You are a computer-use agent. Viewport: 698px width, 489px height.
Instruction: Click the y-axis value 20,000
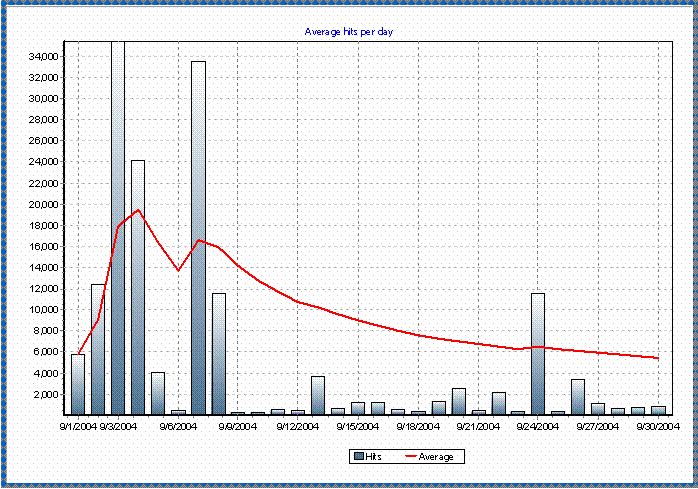click(43, 204)
